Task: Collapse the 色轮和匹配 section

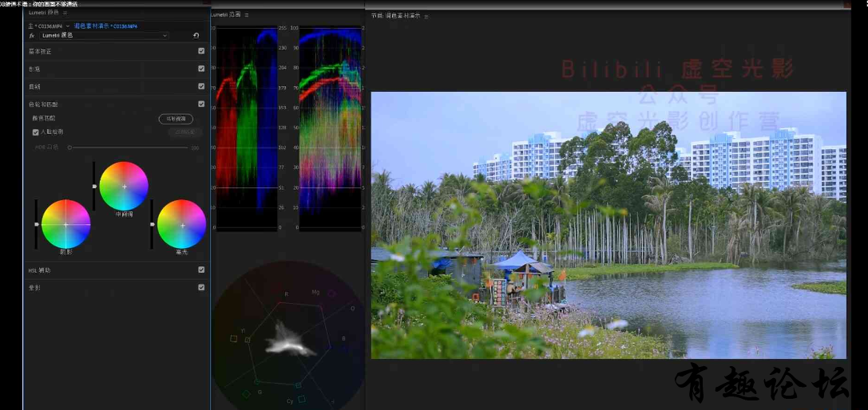Action: [x=43, y=104]
